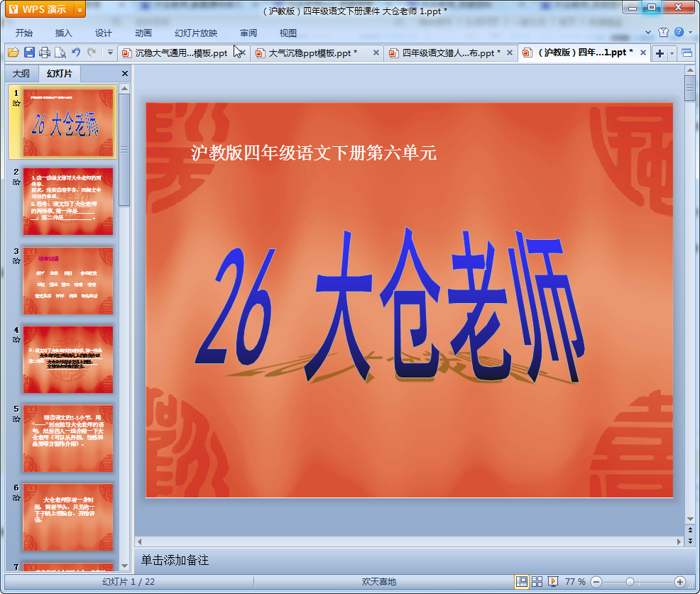700x594 pixels.
Task: Expand the WPS 演示 menu arrow
Action: point(80,9)
